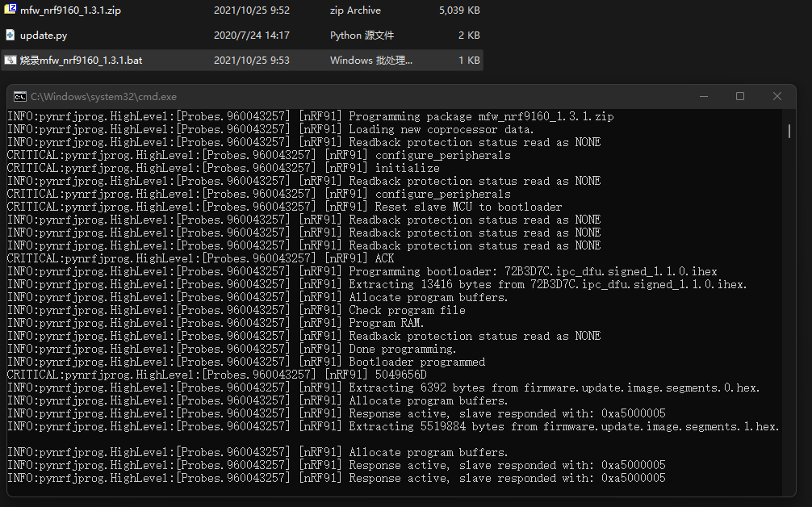Select the 烧录mfw_nrf9160_1.3.1.bat file name
Viewport: 812px width, 507px height.
click(81, 61)
